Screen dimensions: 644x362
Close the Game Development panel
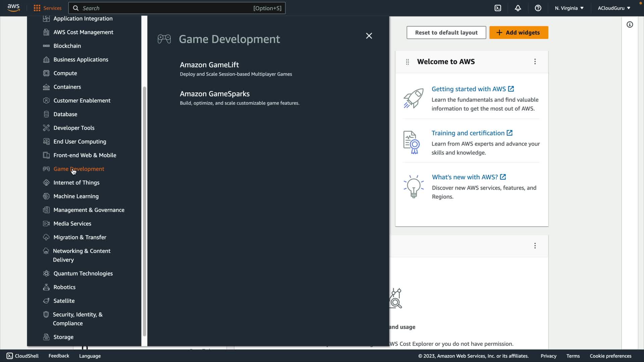point(369,36)
